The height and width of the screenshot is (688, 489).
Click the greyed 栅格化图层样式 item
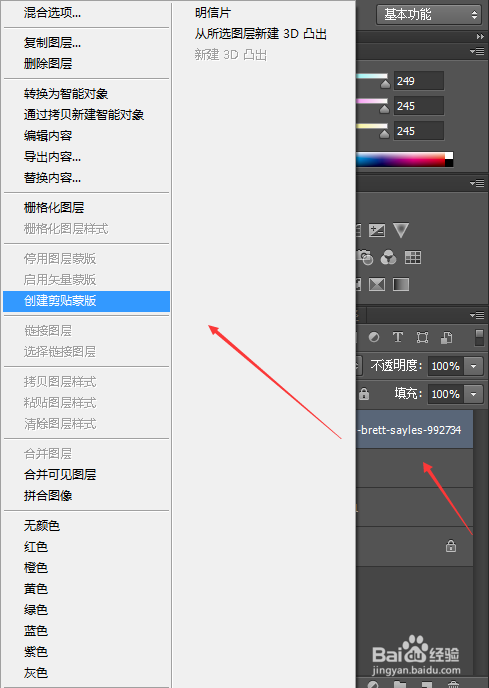(66, 229)
